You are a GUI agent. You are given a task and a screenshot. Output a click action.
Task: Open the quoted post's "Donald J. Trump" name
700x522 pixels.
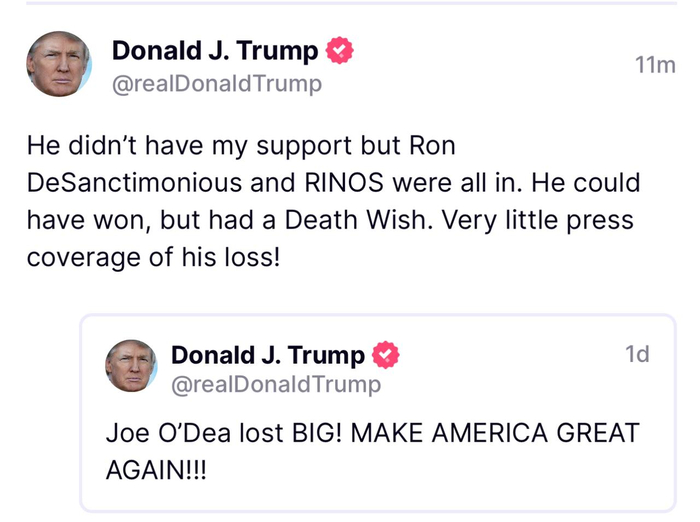click(x=267, y=355)
